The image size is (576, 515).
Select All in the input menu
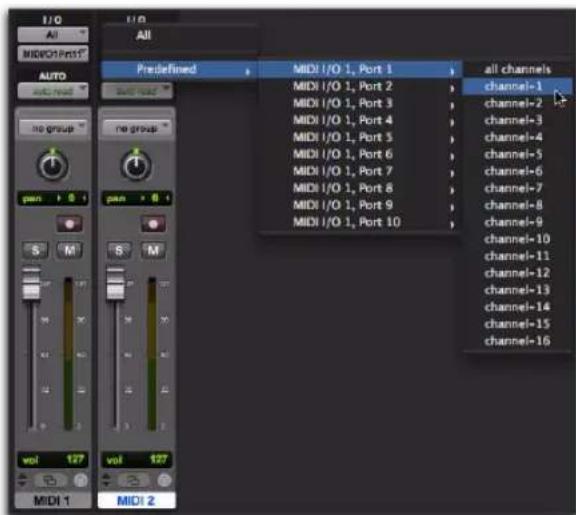(180, 36)
